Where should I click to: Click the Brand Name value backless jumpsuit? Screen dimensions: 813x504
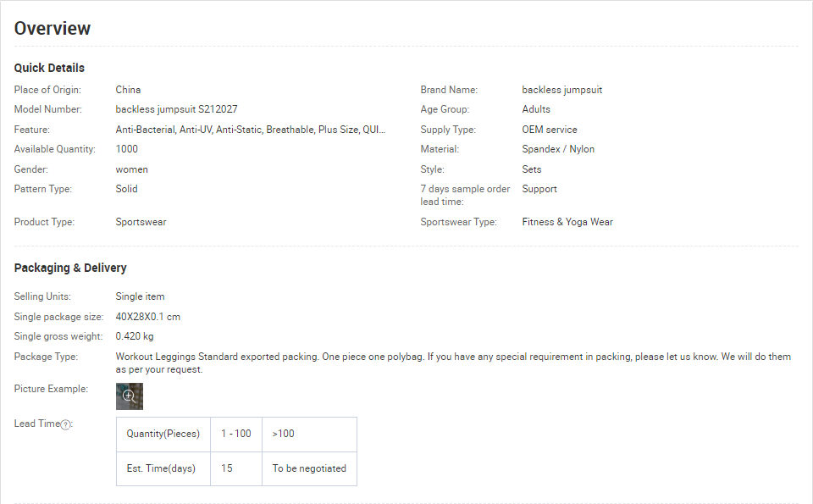562,90
